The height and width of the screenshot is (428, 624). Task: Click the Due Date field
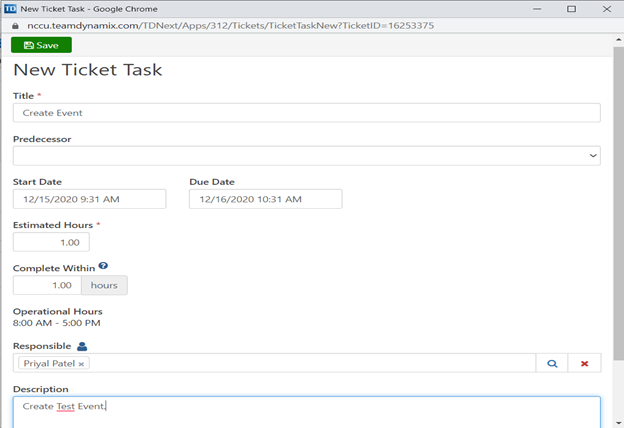pyautogui.click(x=265, y=199)
